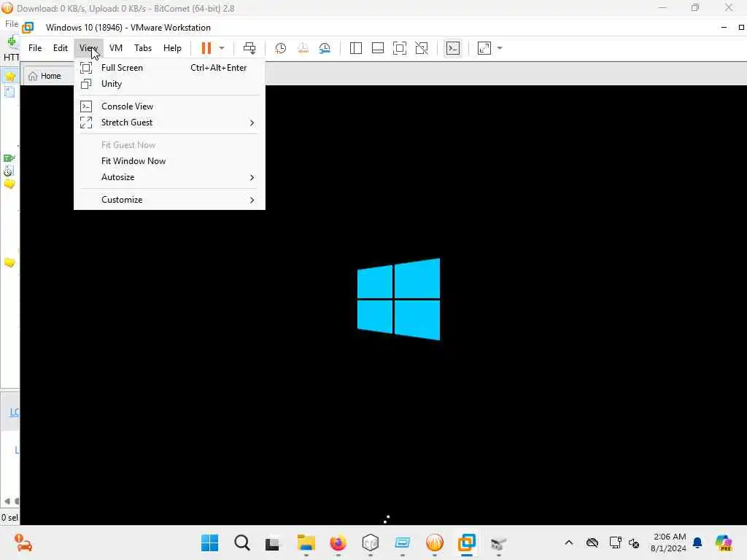Toggle Console View toolbar icon
Image resolution: width=747 pixels, height=560 pixels.
[452, 48]
